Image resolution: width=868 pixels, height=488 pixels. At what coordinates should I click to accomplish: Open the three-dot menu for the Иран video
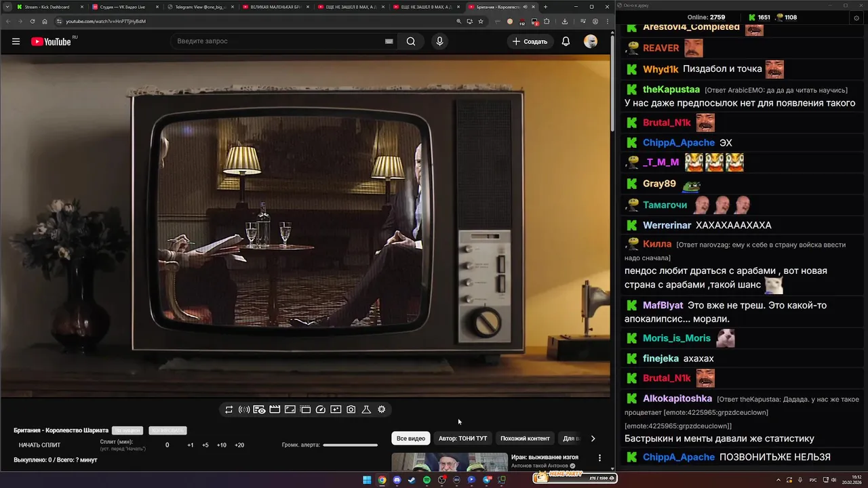click(x=599, y=458)
